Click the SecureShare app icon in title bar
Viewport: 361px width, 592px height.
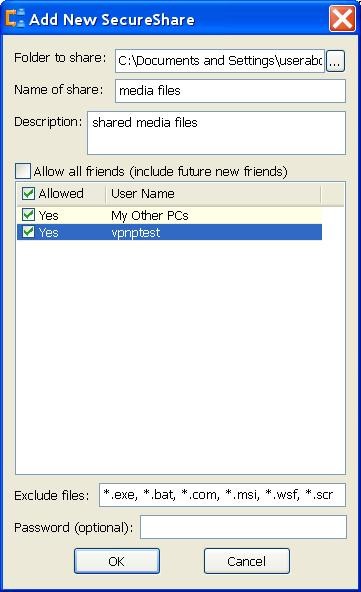tap(15, 18)
